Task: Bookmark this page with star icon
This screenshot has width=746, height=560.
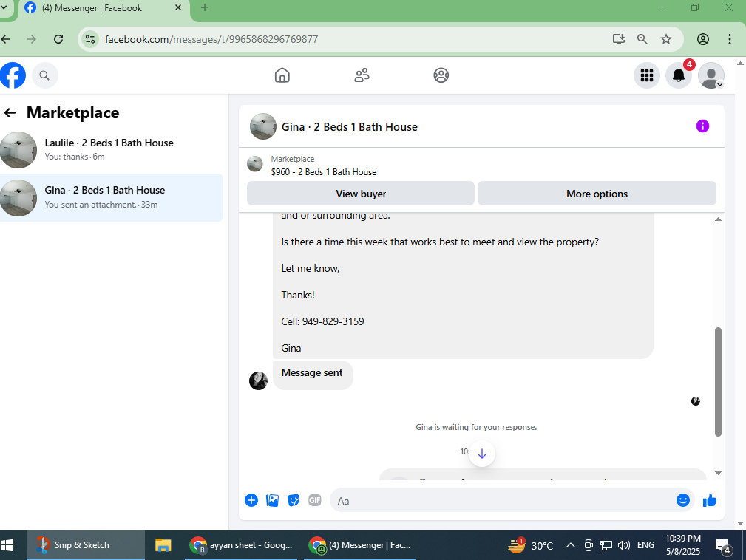Action: coord(666,39)
